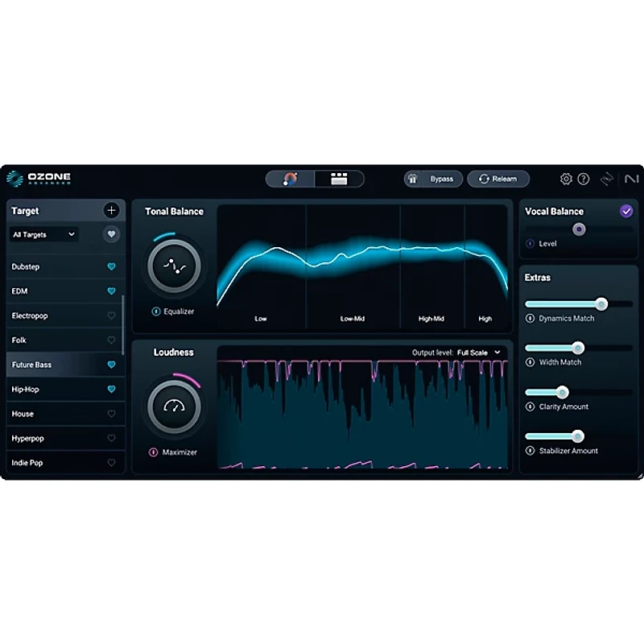Click the lock icon beside Bypass

(x=411, y=179)
